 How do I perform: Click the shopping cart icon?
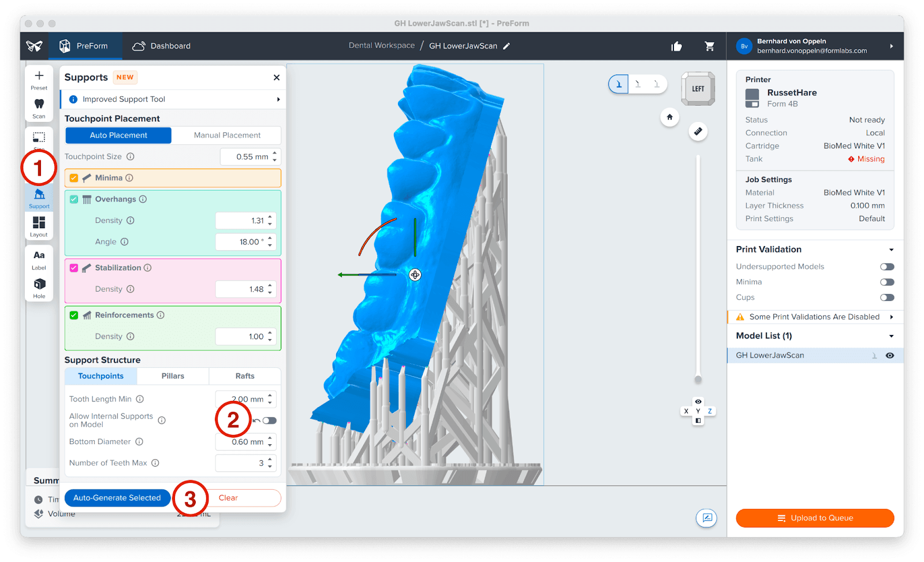coord(709,46)
